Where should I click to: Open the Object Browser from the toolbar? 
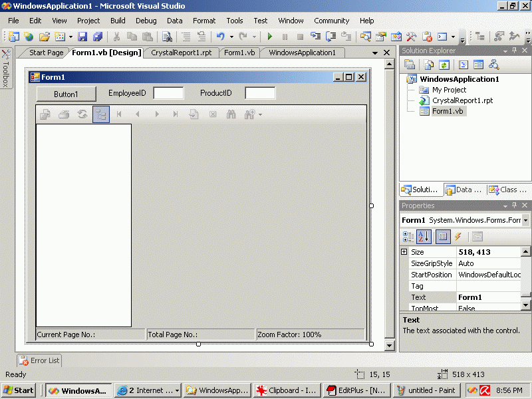[x=396, y=37]
